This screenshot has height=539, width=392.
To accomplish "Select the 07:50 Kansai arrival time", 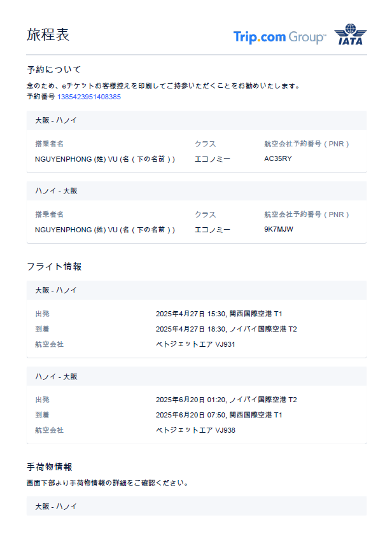I will 218,415.
